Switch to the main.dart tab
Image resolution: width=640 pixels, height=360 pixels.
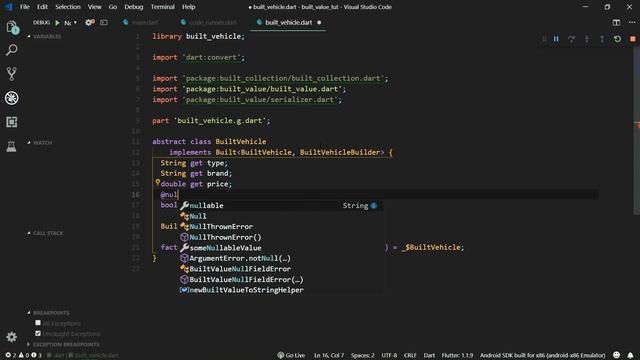tap(141, 22)
